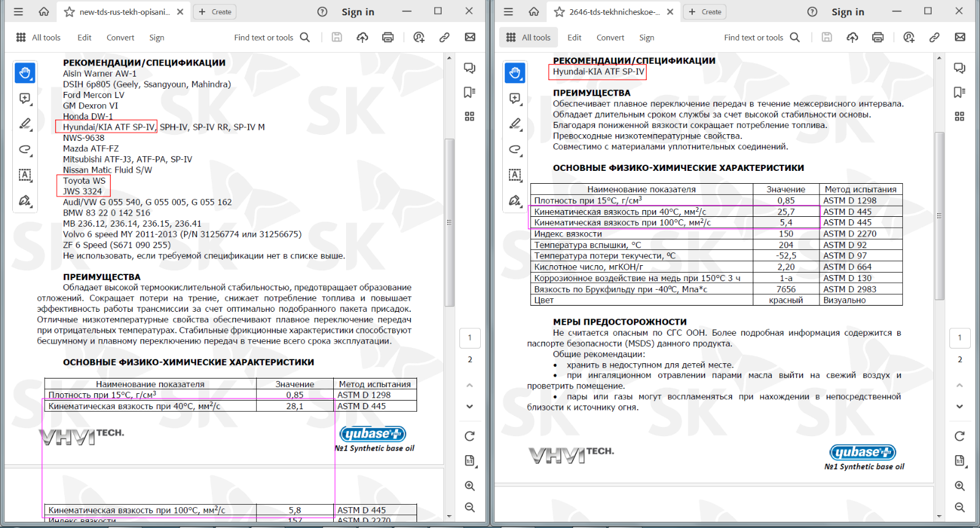Send by email icon in right window
The image size is (980, 528).
point(960,37)
